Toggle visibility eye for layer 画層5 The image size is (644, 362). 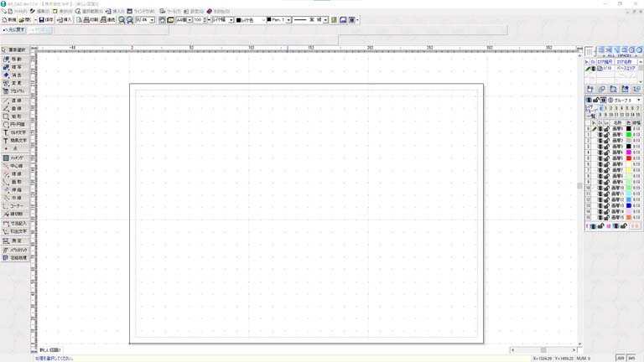click(x=600, y=158)
